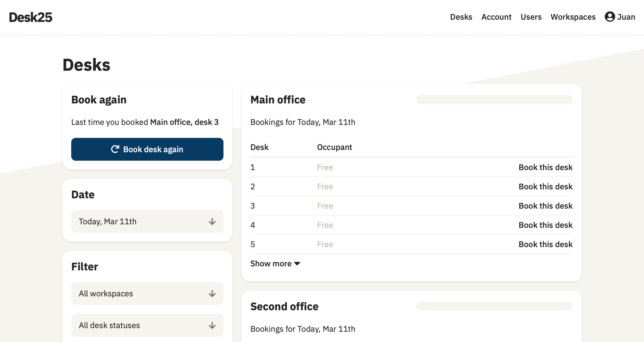The image size is (644, 342).
Task: Open the Desks menu item
Action: point(461,17)
